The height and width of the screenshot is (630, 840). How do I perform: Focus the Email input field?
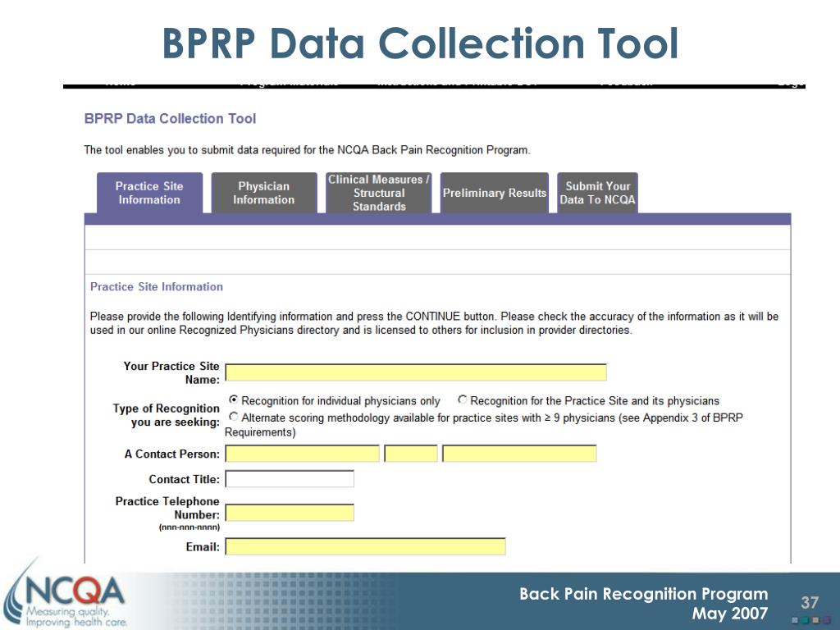[365, 546]
